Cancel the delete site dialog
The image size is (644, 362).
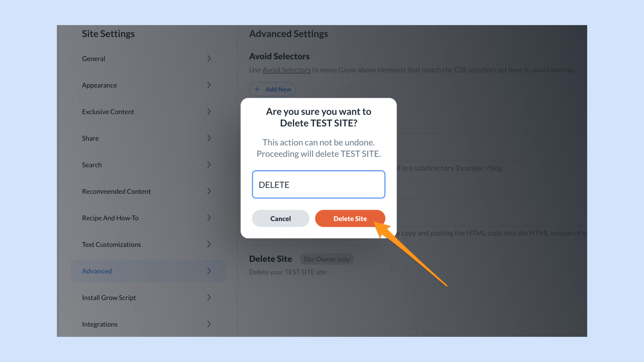[280, 218]
